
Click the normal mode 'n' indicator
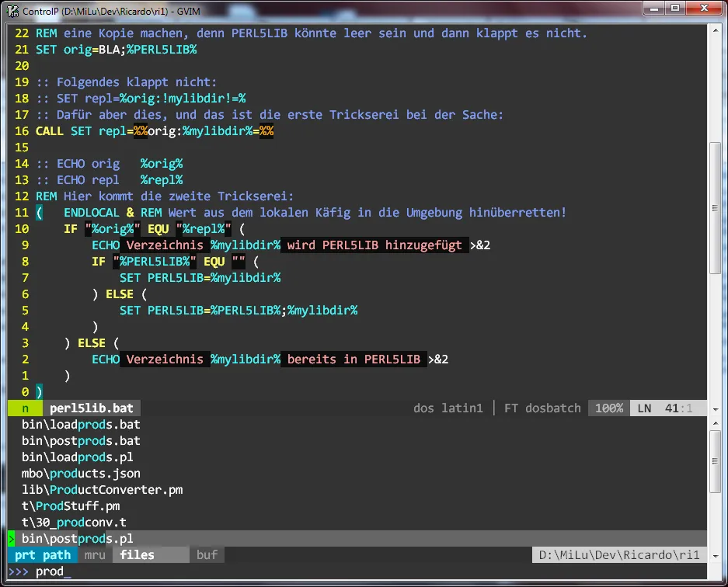pyautogui.click(x=25, y=408)
